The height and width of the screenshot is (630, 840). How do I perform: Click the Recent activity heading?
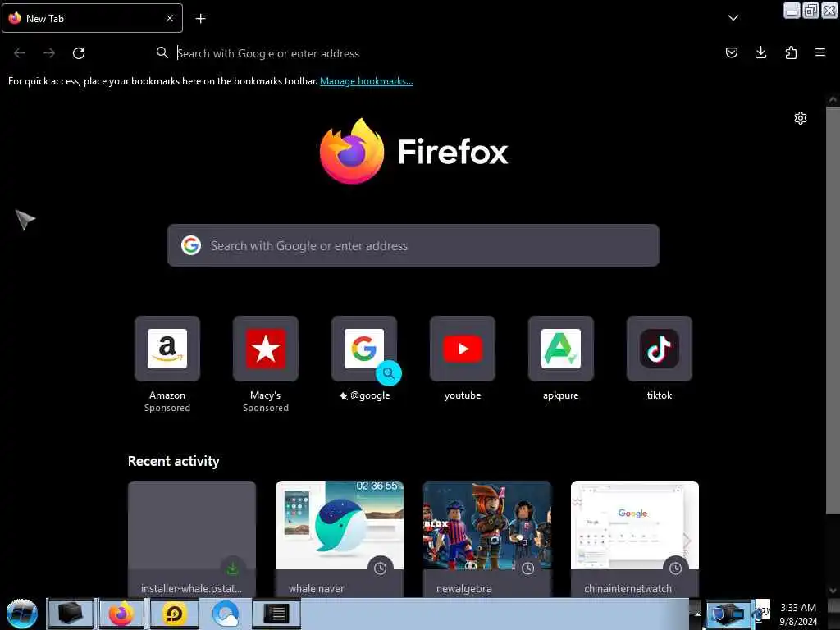[174, 461]
